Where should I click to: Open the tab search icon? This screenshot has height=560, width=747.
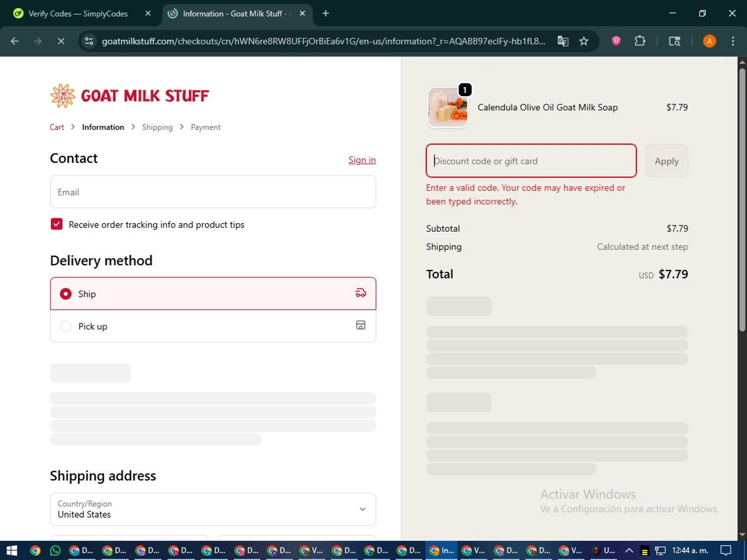pos(674,41)
